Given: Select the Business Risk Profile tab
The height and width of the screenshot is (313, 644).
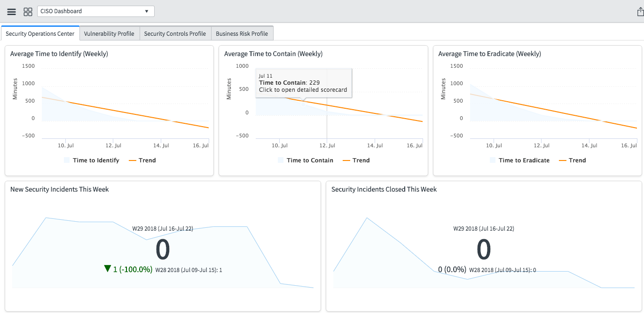Looking at the screenshot, I should tap(242, 34).
